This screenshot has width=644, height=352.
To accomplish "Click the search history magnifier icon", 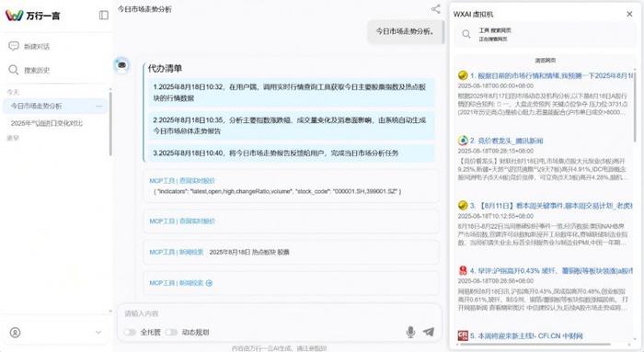I will [14, 70].
